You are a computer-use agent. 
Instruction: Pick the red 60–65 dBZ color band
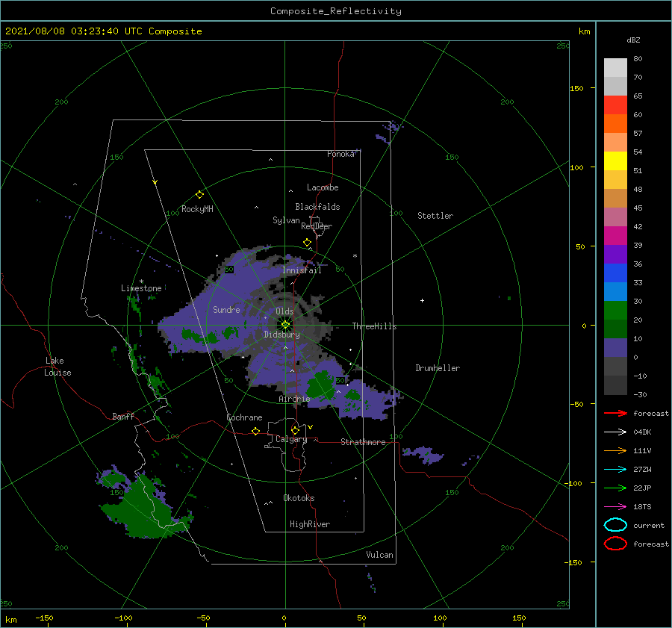[615, 105]
